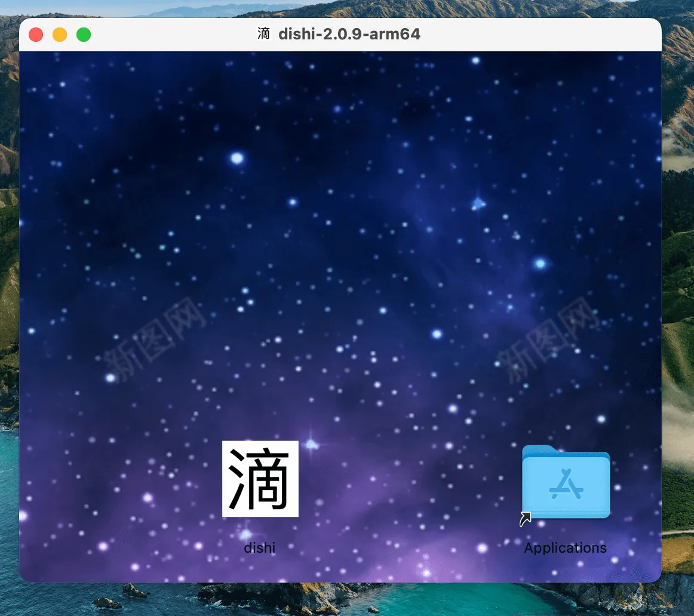
Task: Zoom the window using the green button
Action: point(84,35)
